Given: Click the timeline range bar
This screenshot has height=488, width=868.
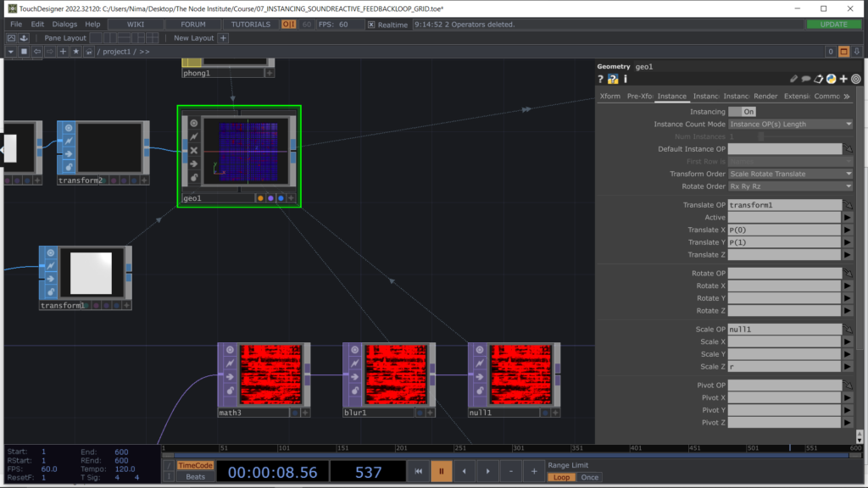Looking at the screenshot, I should tap(511, 455).
